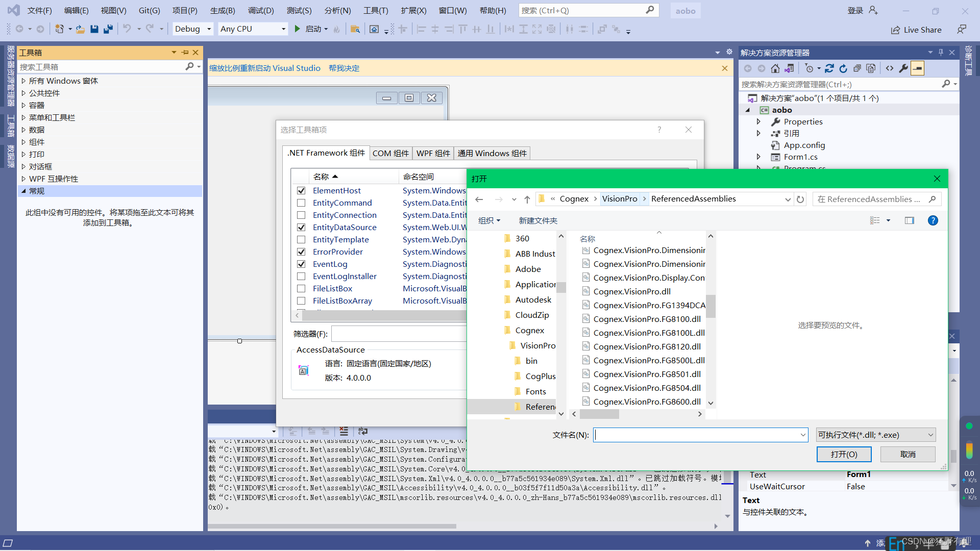Open Properties via the wrench icon
980x551 pixels.
903,68
